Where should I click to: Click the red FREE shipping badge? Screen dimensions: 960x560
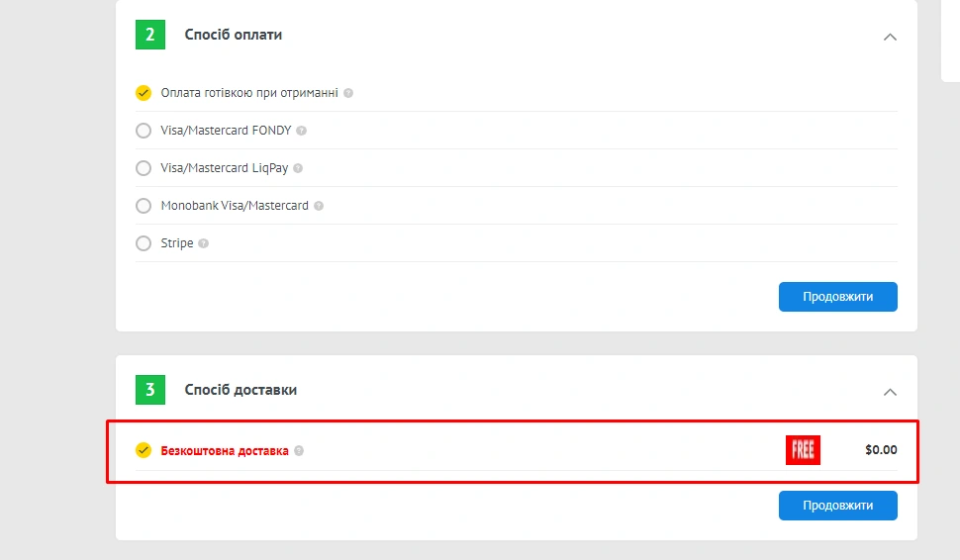tap(803, 450)
